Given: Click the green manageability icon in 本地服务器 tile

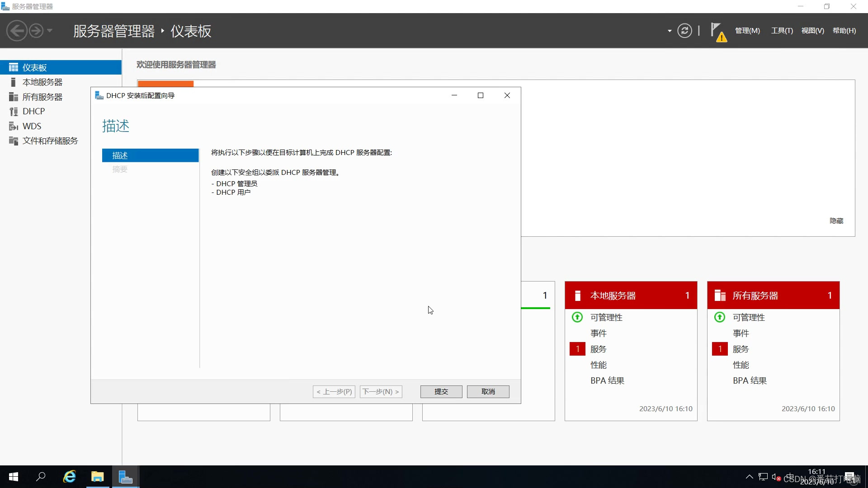Looking at the screenshot, I should click(x=577, y=317).
